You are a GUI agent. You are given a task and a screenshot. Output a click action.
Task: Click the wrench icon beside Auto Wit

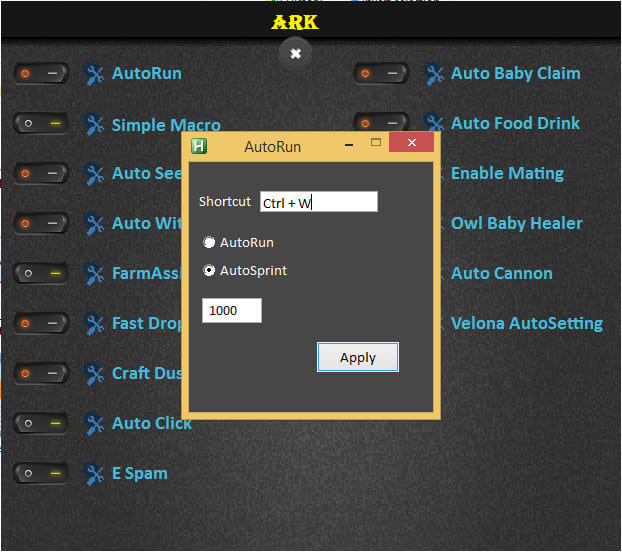94,224
